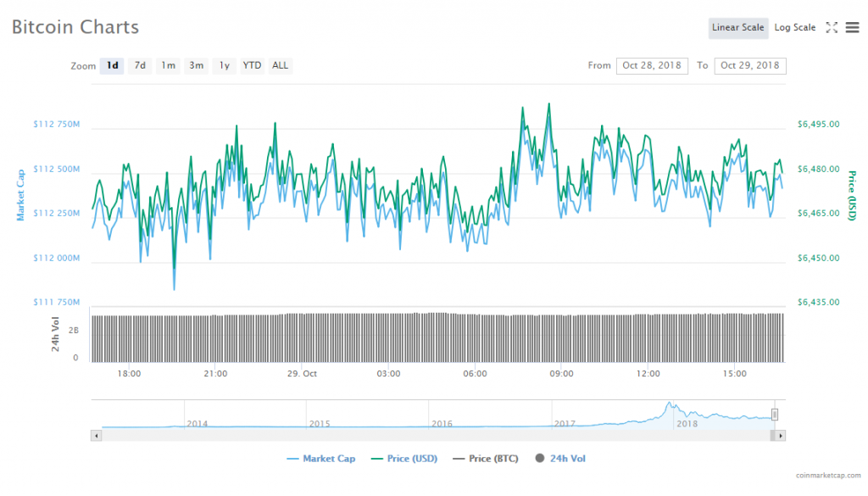
Task: Show ALL historical data
Action: (280, 66)
